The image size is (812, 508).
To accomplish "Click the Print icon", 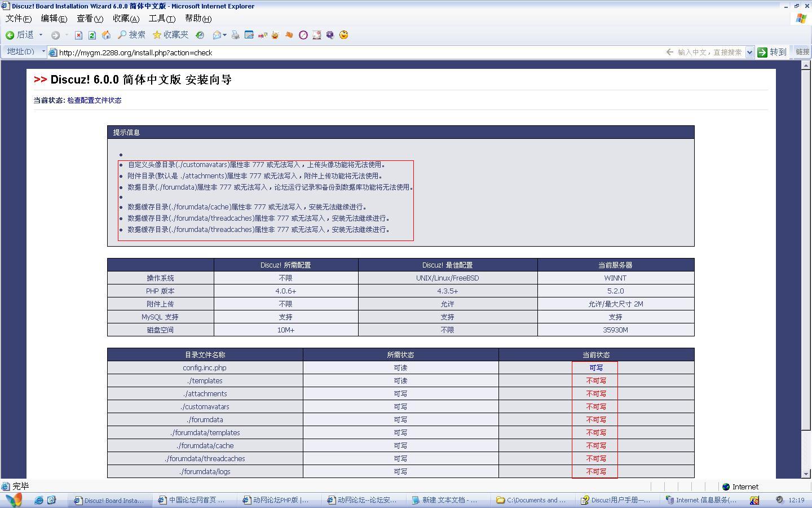I will (x=235, y=35).
